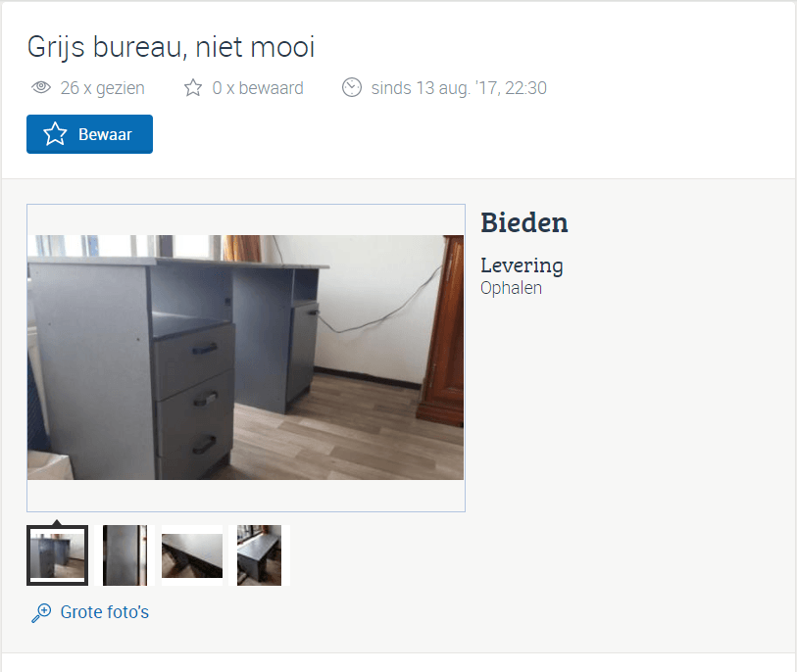Screen dimensions: 797x672
Task: Select the second thumbnail showing desk side
Action: tap(125, 555)
